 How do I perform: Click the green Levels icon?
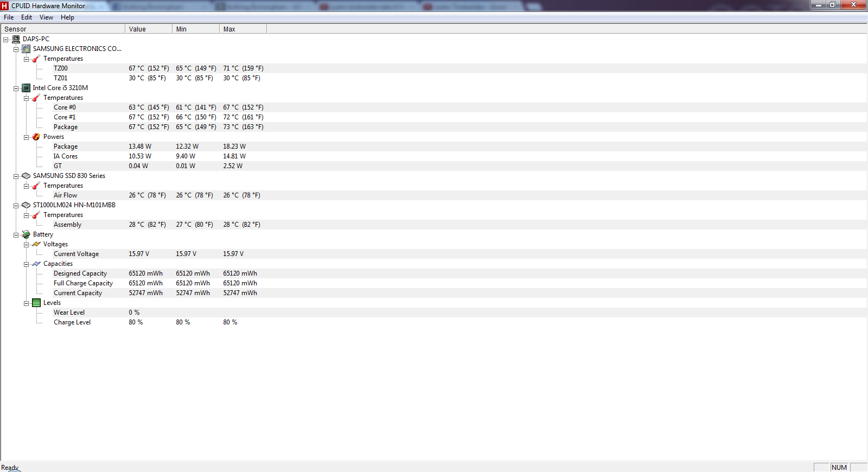click(x=36, y=303)
